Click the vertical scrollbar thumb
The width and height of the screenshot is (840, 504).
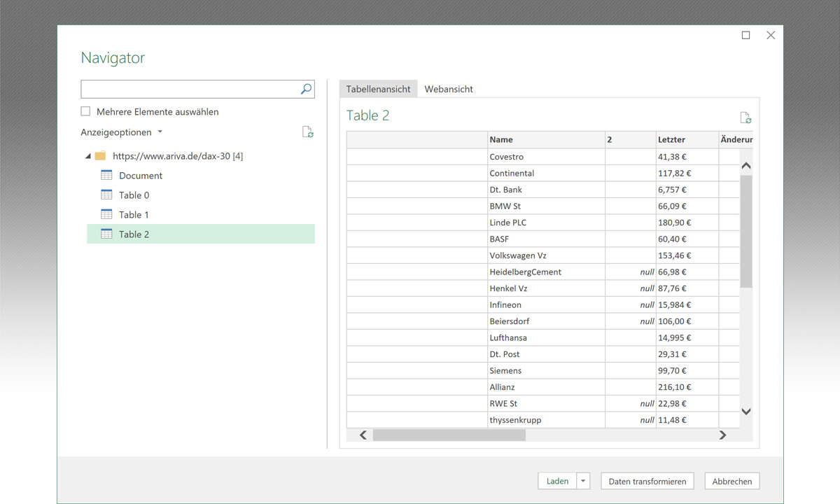point(745,231)
